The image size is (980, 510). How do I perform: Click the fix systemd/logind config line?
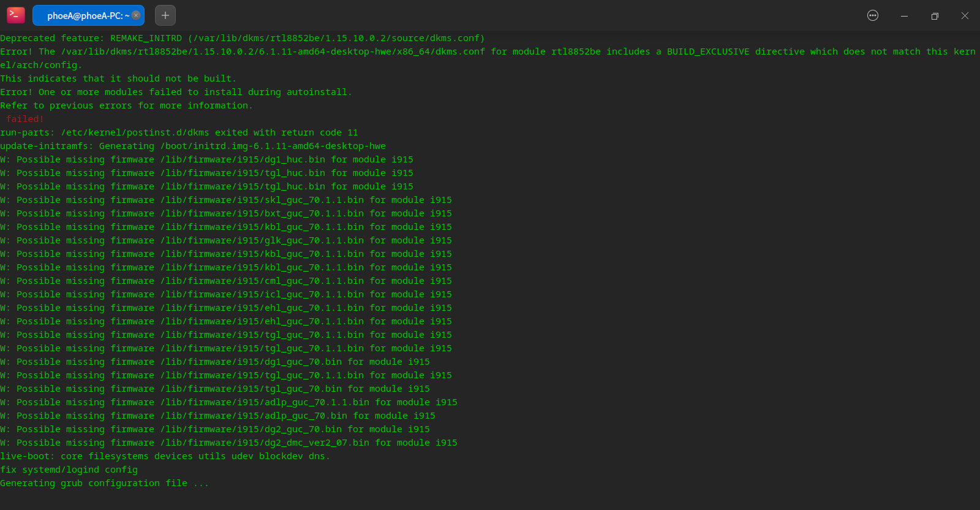69,470
